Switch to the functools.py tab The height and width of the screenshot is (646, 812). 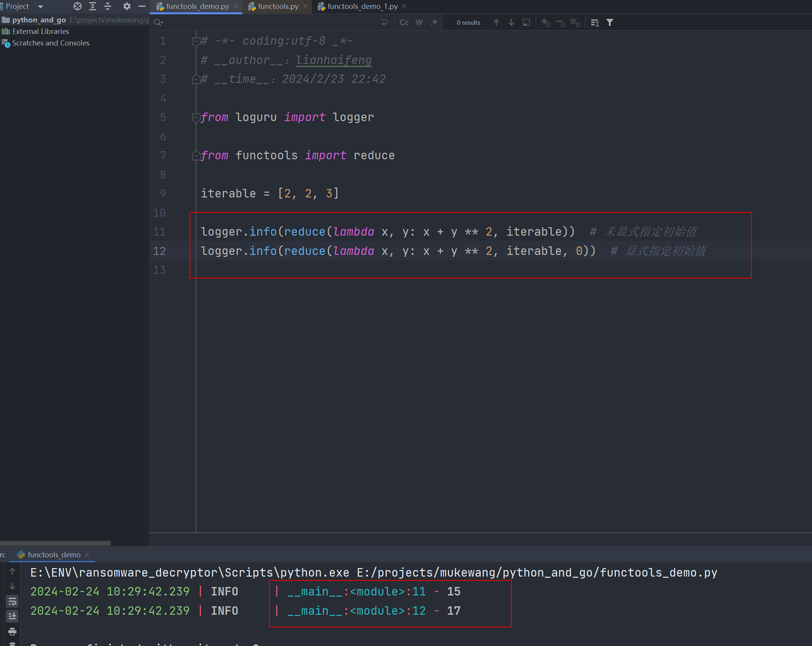(x=278, y=6)
